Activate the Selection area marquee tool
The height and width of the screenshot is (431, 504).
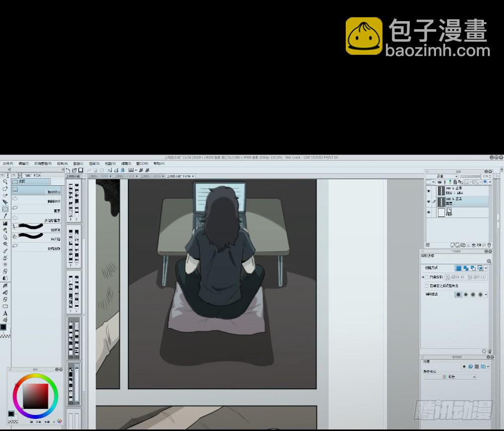(x=5, y=209)
